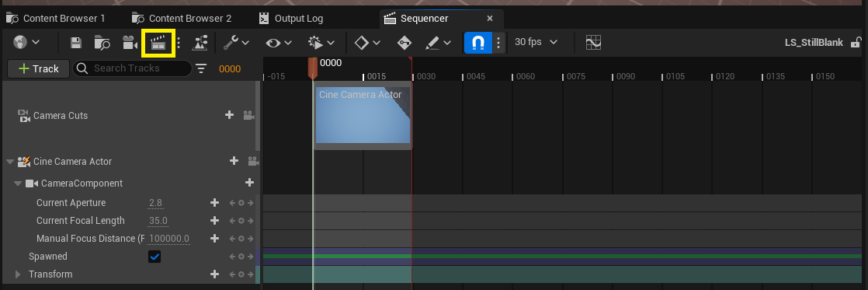Image resolution: width=868 pixels, height=290 pixels.
Task: Close the Sequencer tab
Action: [490, 19]
